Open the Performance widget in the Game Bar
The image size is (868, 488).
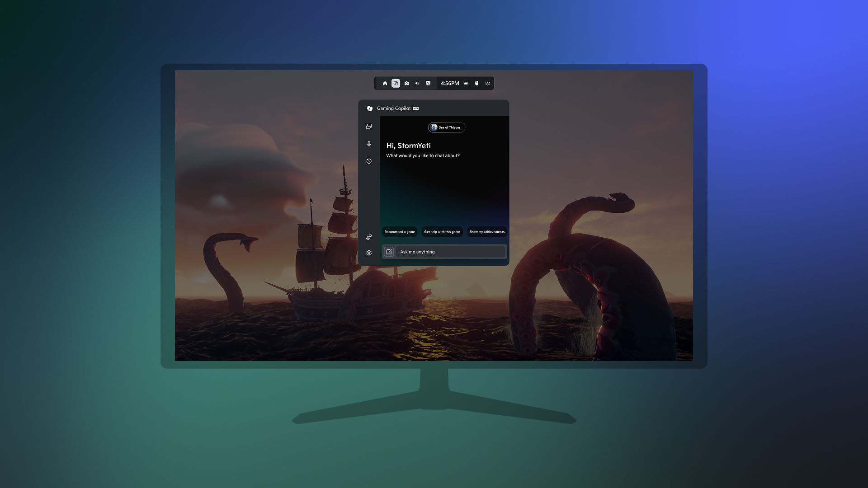(428, 84)
